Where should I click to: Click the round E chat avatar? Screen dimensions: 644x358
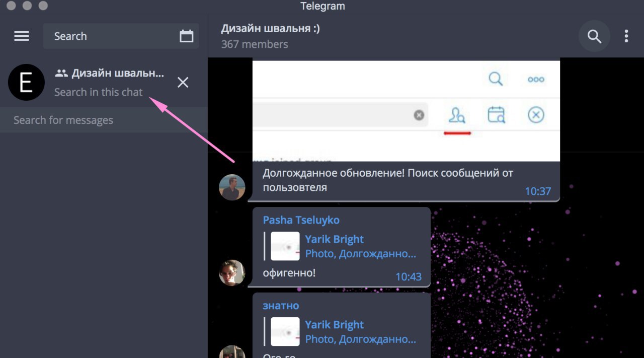point(27,82)
